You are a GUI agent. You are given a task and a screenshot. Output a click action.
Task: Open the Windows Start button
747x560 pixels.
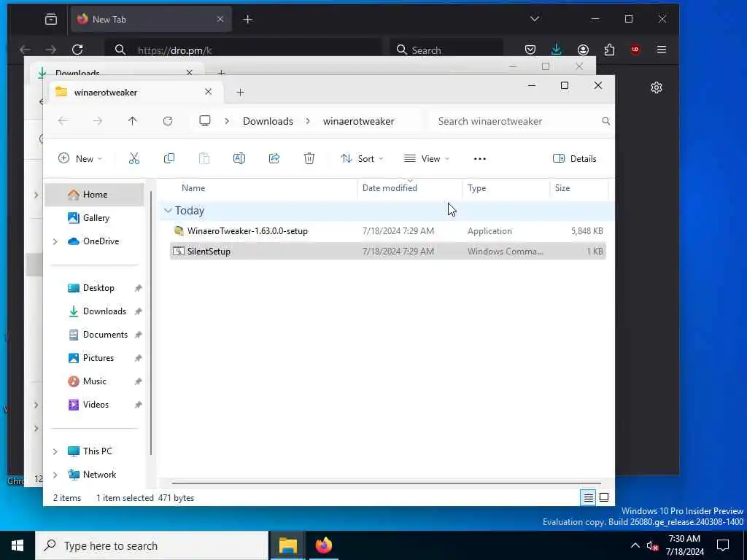(18, 545)
